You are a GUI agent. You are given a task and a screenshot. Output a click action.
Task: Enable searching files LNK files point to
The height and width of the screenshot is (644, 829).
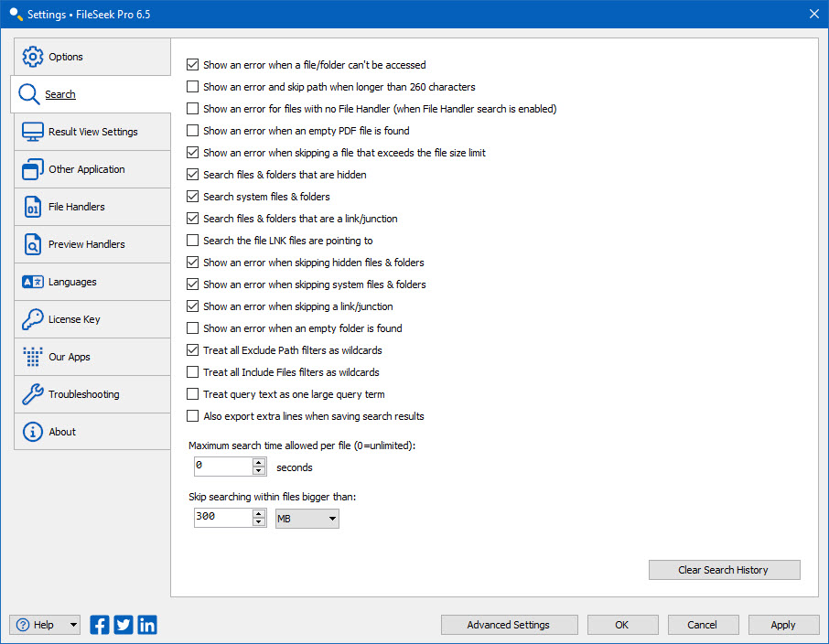[192, 241]
